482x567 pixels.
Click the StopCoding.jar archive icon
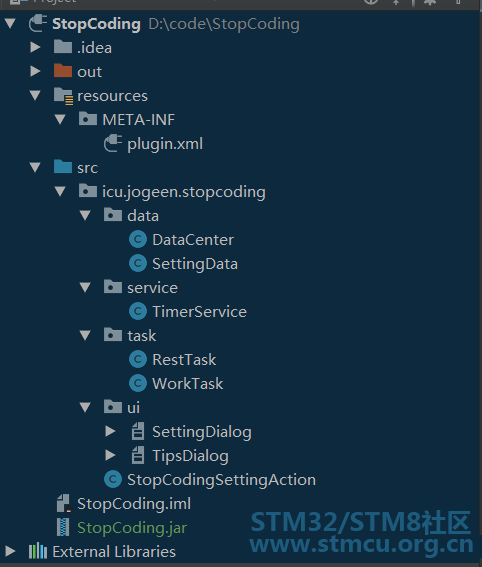pos(63,527)
